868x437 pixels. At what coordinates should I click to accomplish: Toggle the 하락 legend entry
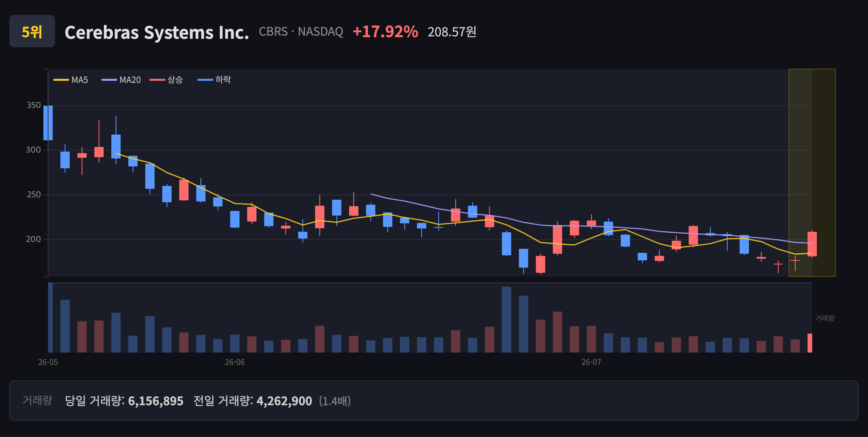coord(214,80)
